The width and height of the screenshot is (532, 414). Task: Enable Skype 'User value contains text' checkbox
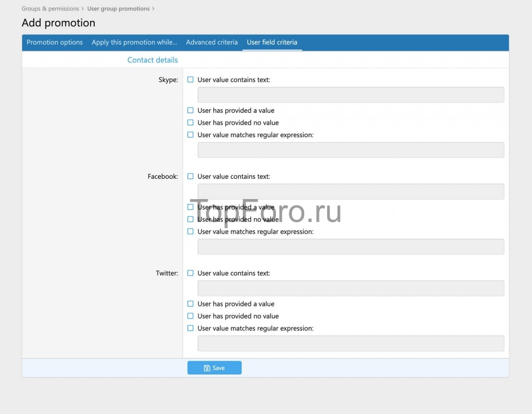point(190,80)
